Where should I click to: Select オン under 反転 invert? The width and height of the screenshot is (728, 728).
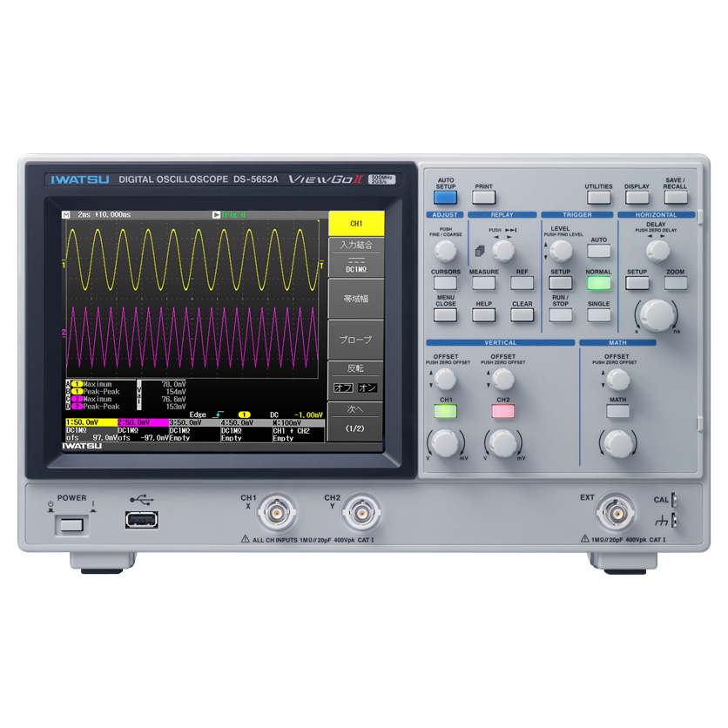367,388
